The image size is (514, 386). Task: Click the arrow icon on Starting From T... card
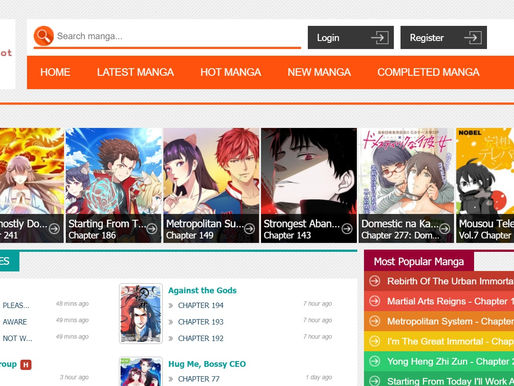[152, 229]
